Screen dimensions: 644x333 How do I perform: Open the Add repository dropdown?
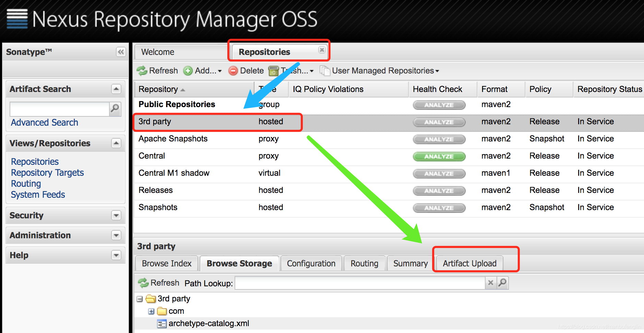(x=203, y=71)
